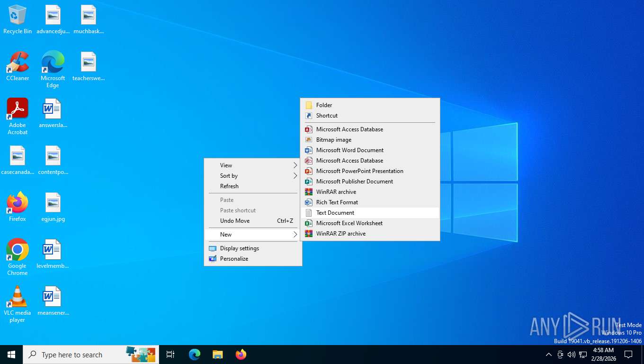Create a new Microsoft Word Document

tap(370, 150)
